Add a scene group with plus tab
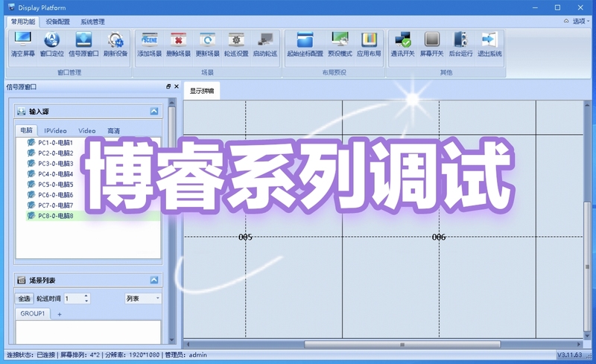Screen dimensions: 596x364 tap(60, 314)
